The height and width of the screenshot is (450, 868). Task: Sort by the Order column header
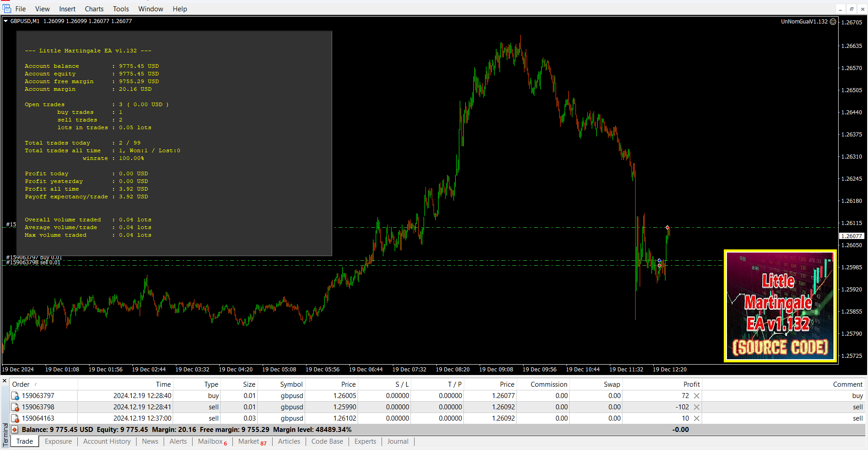coord(21,384)
